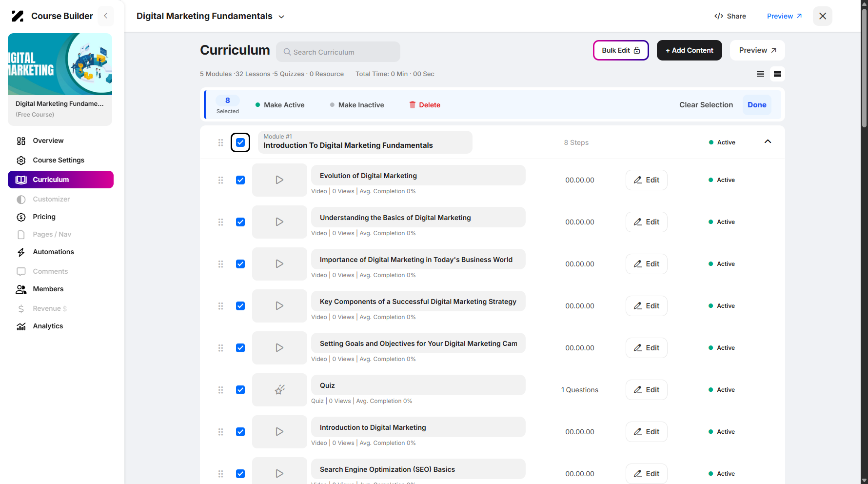This screenshot has width=868, height=484.
Task: Click Clear Selection
Action: (x=706, y=105)
